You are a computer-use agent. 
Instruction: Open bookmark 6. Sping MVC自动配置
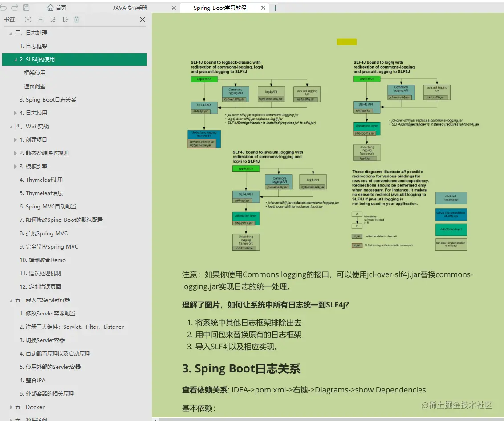click(48, 206)
